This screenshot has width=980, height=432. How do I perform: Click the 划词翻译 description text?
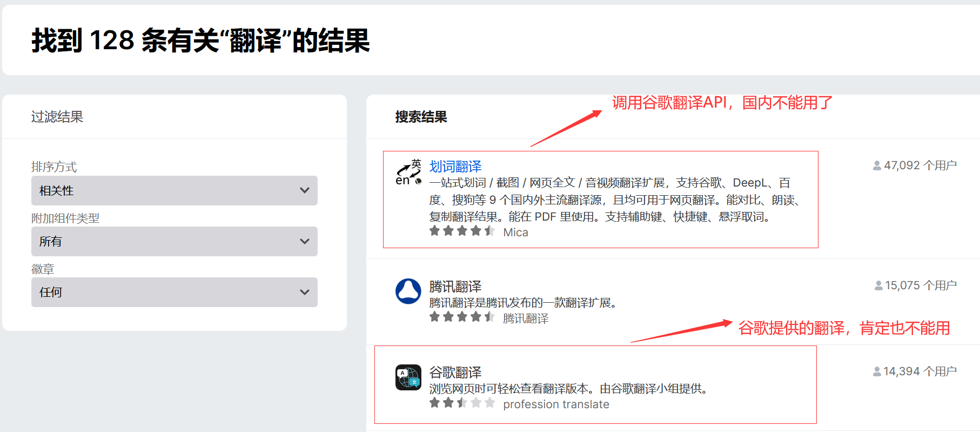(x=615, y=200)
